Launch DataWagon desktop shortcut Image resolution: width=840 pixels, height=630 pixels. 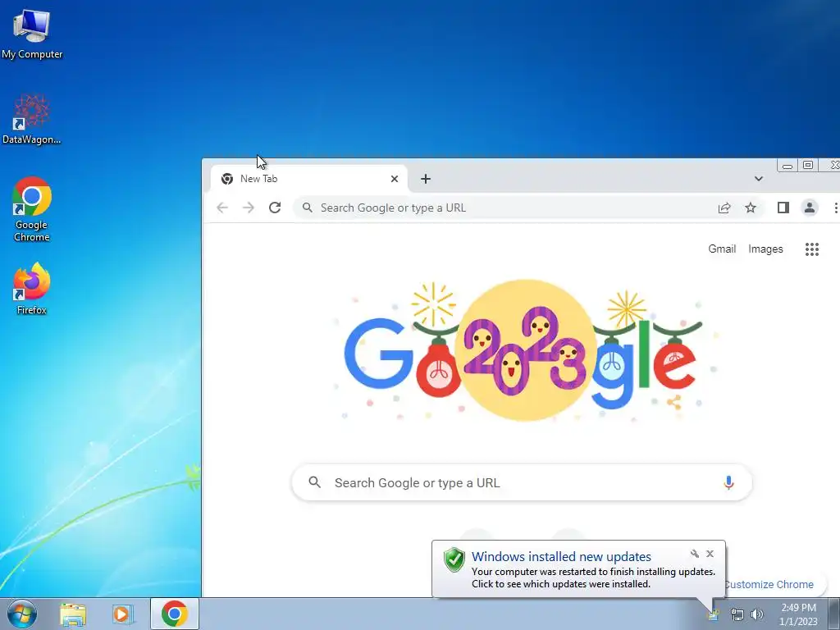[x=32, y=119]
